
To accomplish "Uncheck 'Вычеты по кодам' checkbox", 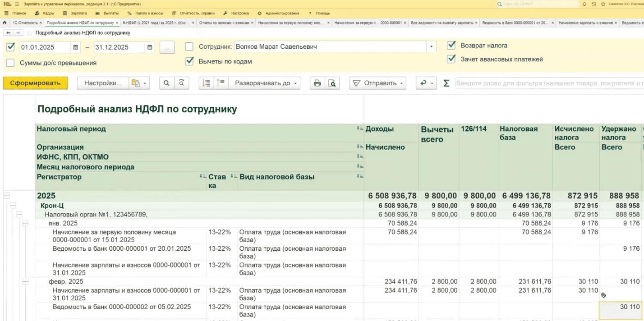I will [189, 61].
